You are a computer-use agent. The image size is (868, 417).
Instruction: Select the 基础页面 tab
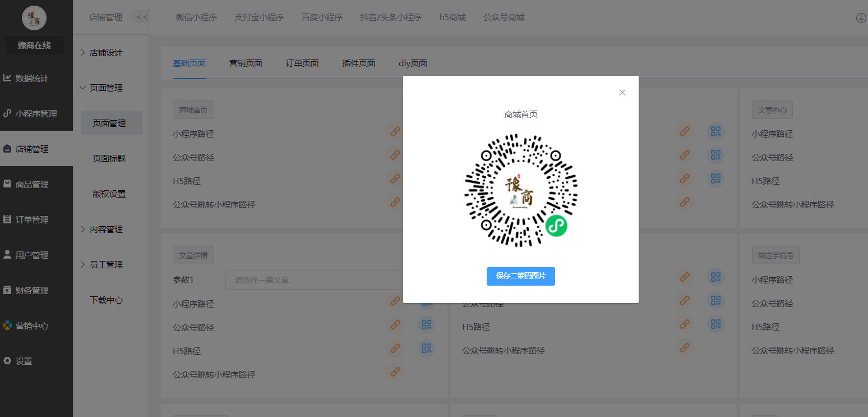(189, 63)
